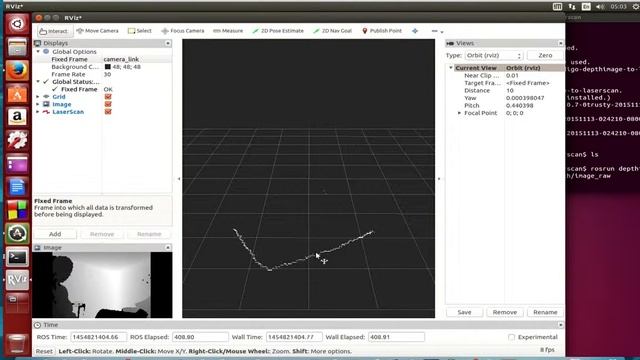Open the document editor launcher icon
The height and width of the screenshot is (360, 640).
(17, 187)
